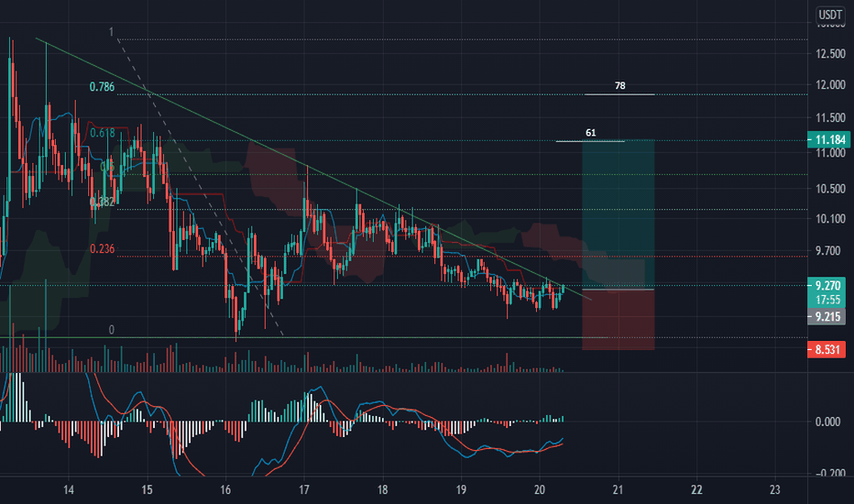Click date 22 on the time axis
Viewport: 854px width, 504px height.
[696, 490]
